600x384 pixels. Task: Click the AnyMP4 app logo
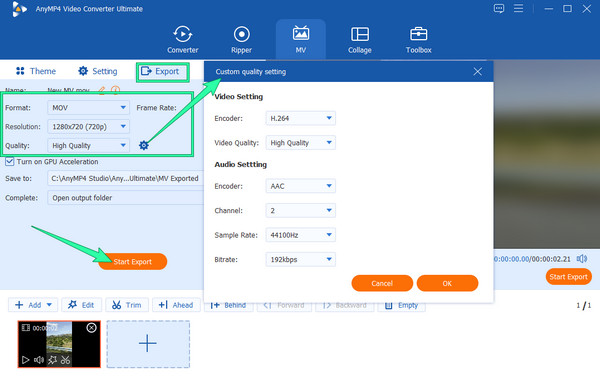point(19,9)
